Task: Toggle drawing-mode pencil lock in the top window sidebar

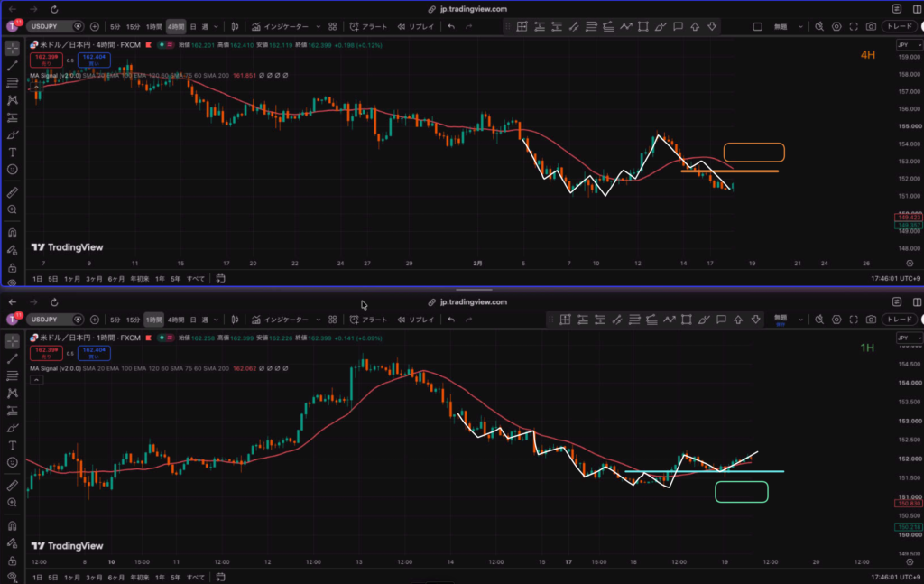Action: tap(13, 250)
